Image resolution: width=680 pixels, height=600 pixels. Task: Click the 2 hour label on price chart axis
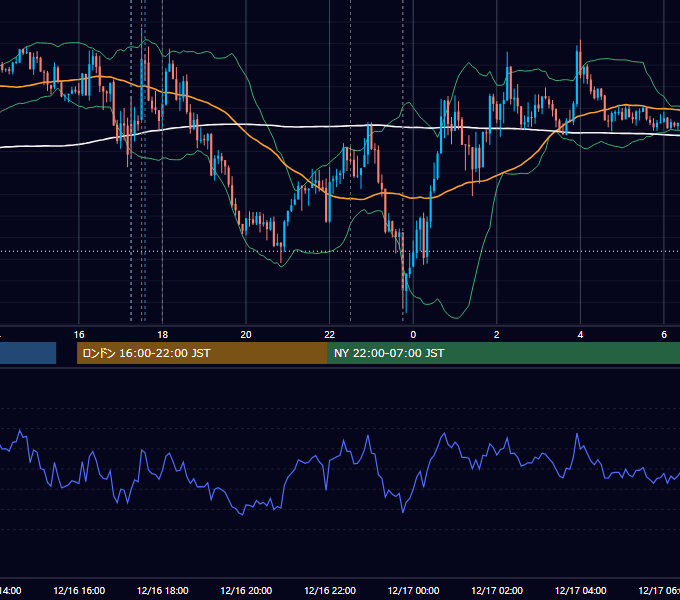[497, 335]
